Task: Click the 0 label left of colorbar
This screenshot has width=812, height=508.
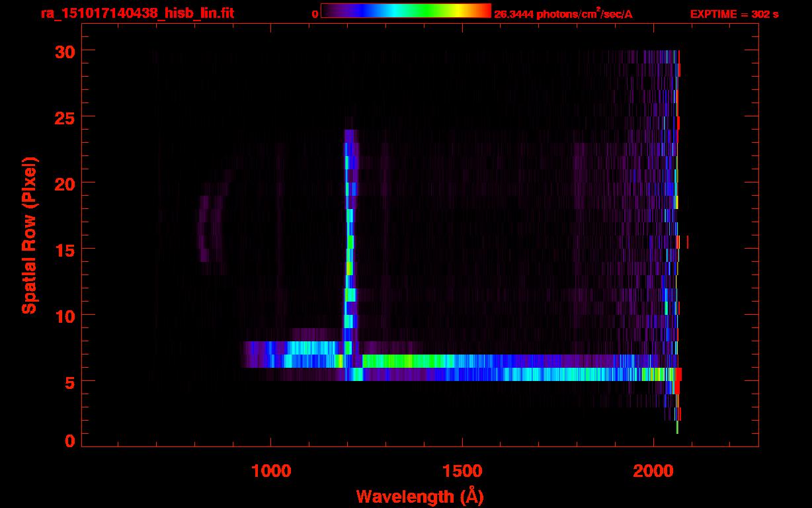Action: (x=315, y=15)
